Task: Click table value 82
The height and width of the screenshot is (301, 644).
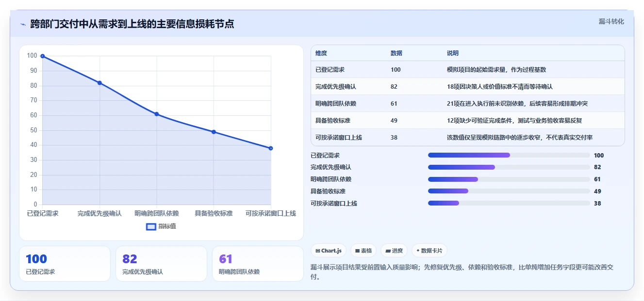Action: [394, 87]
